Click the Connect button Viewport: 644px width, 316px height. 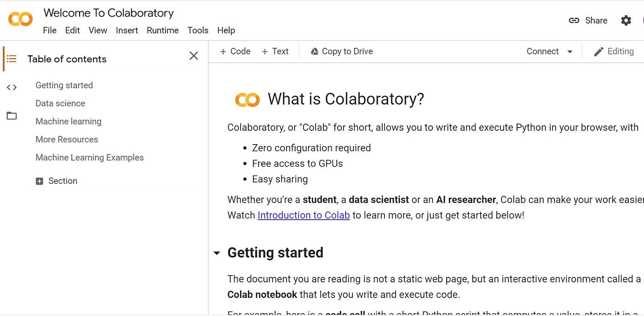pos(542,51)
